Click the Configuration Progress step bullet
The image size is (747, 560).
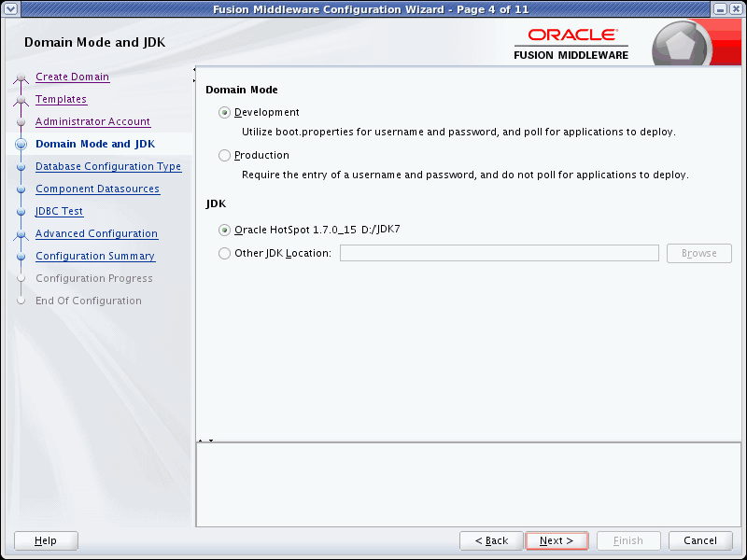(x=21, y=278)
